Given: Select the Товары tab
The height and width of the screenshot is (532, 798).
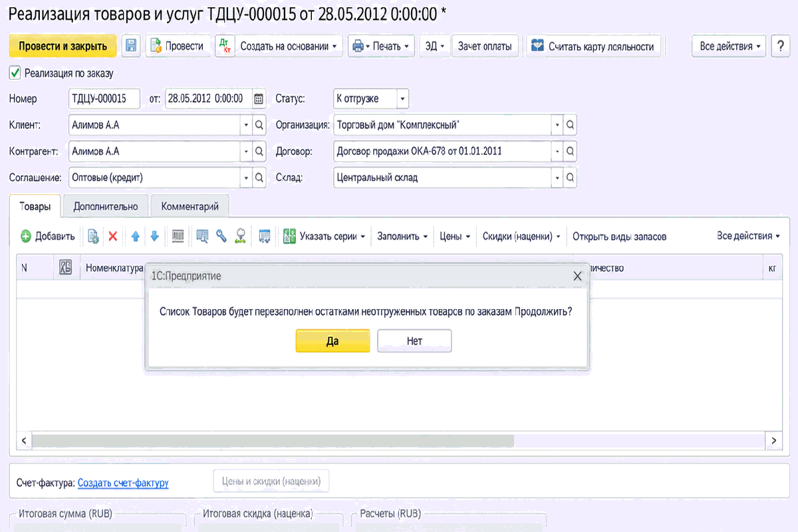Looking at the screenshot, I should 35,206.
